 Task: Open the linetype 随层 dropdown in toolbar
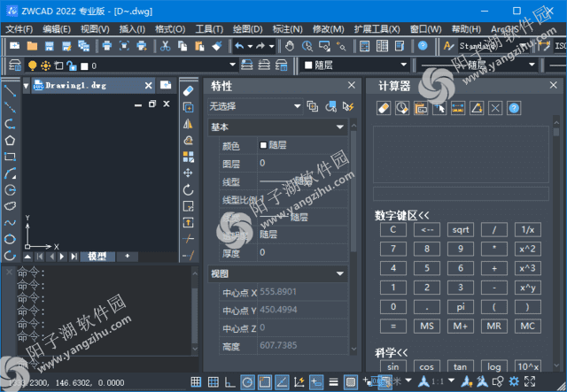point(532,65)
